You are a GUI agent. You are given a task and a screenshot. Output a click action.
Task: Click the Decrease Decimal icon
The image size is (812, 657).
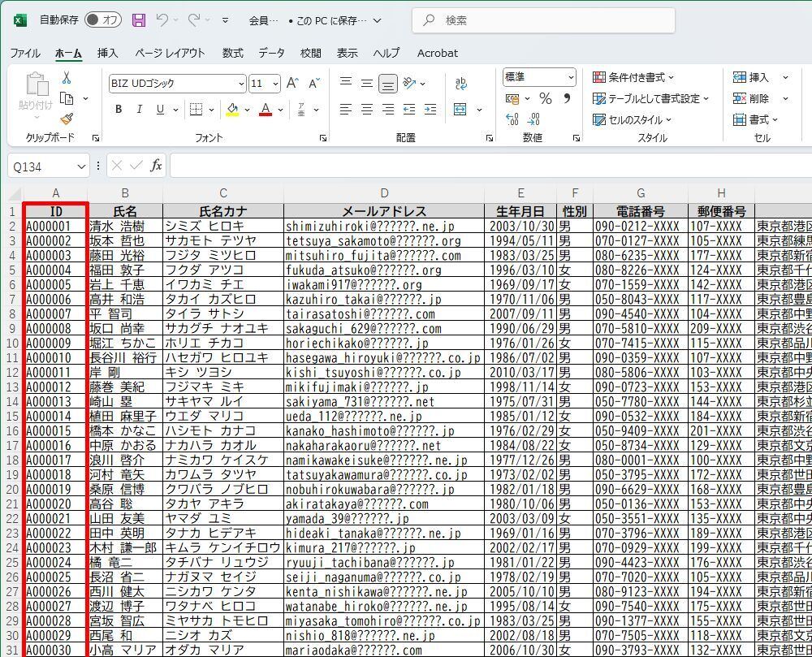click(x=533, y=119)
